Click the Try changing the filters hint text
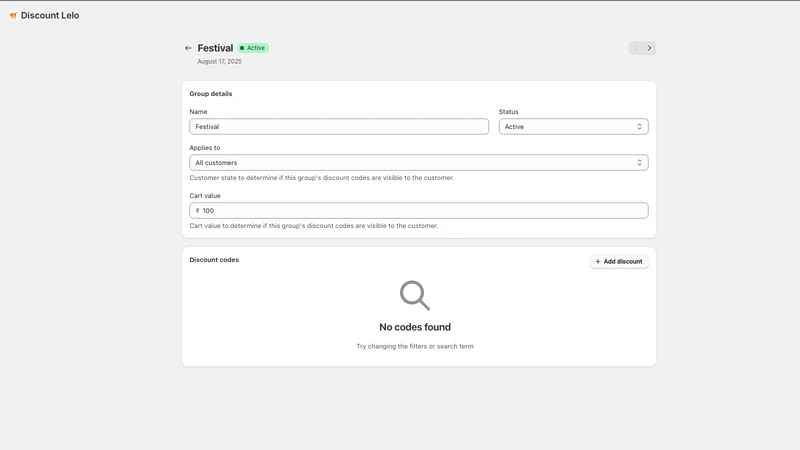 pyautogui.click(x=415, y=346)
